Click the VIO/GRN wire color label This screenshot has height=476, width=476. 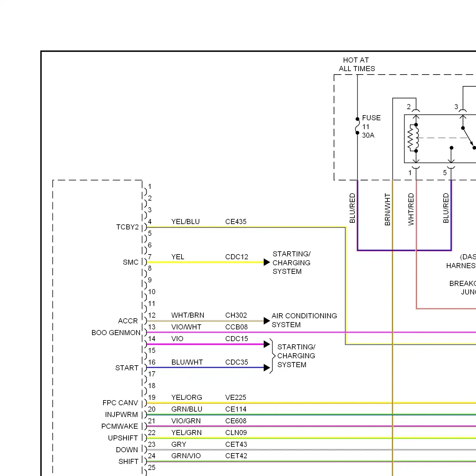coord(186,421)
